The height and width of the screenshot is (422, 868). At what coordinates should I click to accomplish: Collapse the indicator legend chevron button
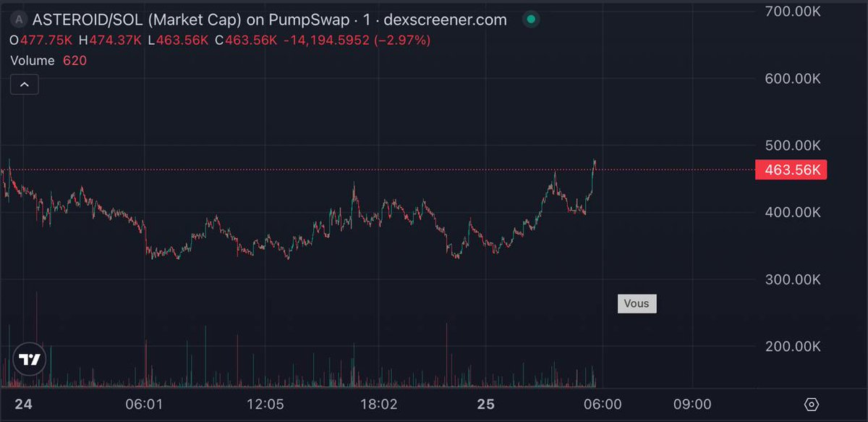[25, 85]
